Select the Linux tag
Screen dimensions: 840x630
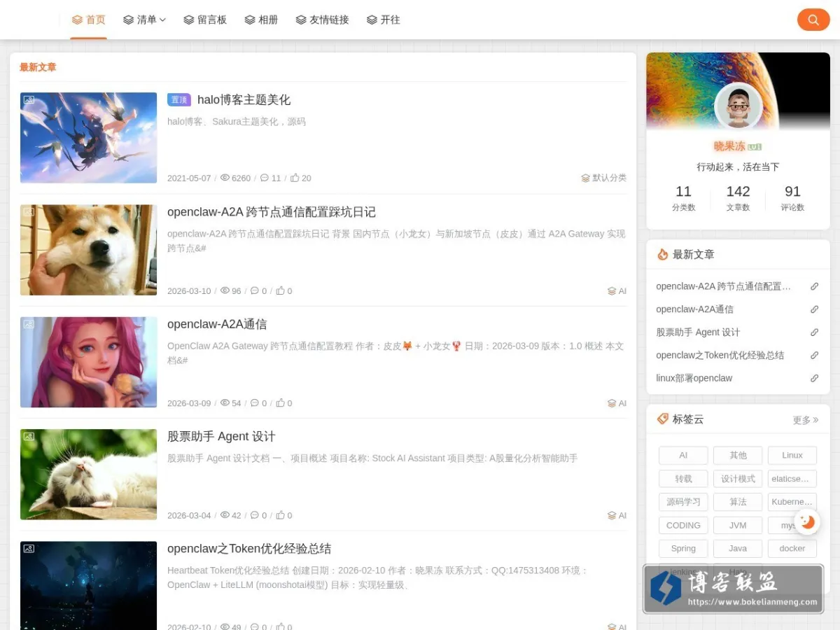[792, 455]
